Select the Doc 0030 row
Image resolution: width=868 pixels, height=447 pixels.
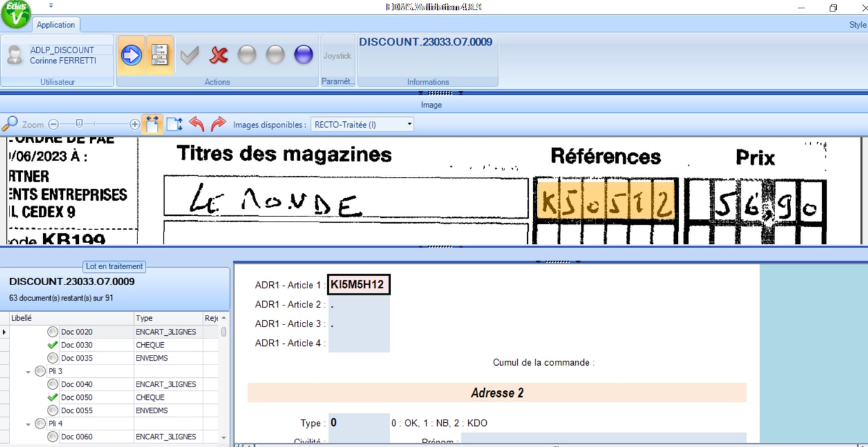click(109, 345)
